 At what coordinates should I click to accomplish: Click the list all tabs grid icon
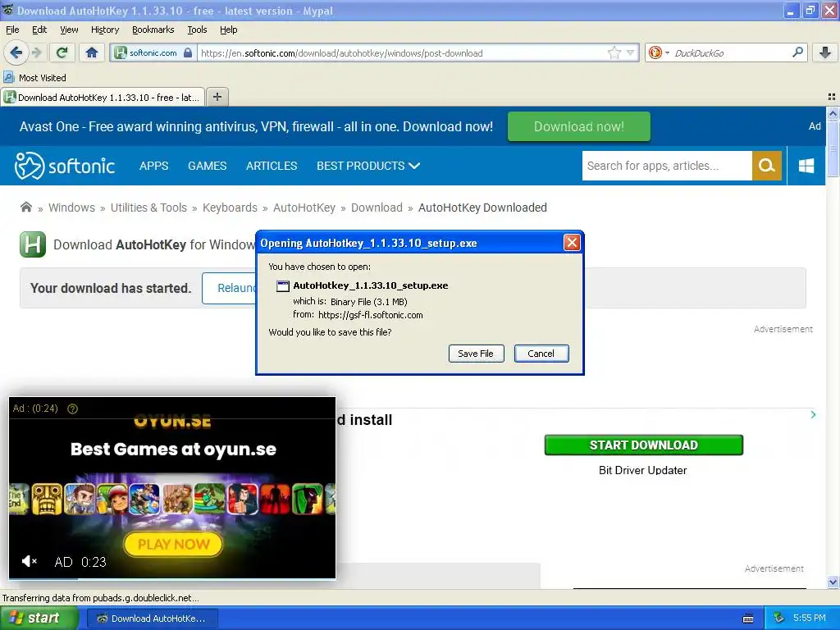click(832, 97)
